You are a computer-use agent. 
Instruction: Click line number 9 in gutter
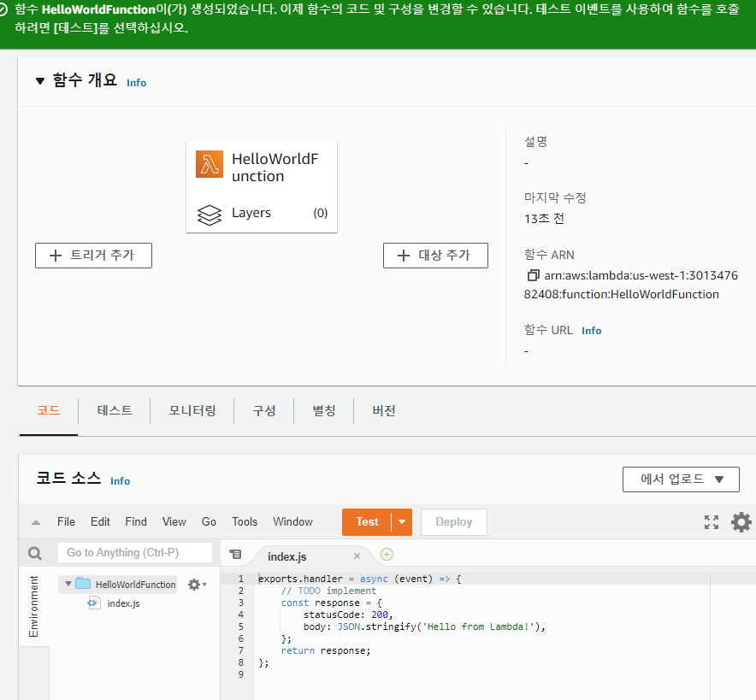tap(241, 674)
